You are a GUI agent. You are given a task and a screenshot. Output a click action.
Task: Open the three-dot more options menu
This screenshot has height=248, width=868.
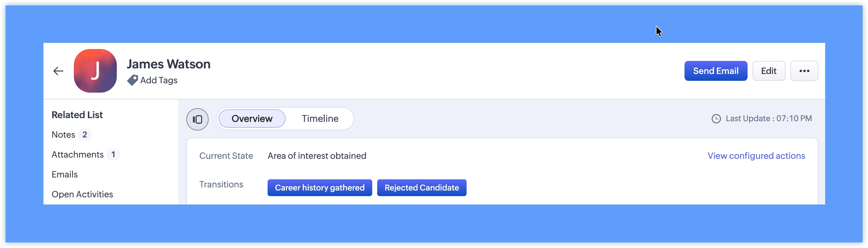(804, 71)
